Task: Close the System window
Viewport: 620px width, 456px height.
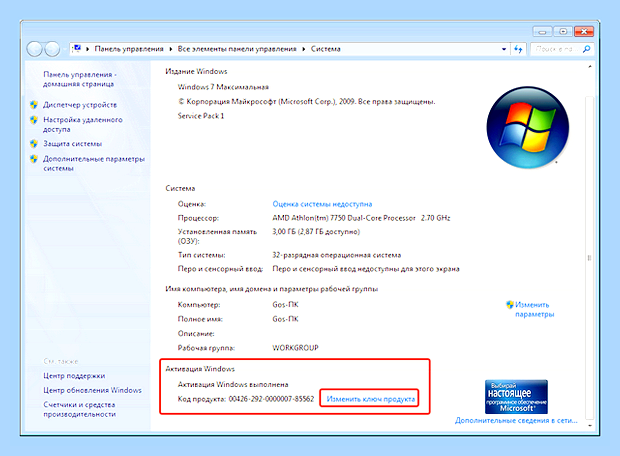Action: tap(584, 31)
